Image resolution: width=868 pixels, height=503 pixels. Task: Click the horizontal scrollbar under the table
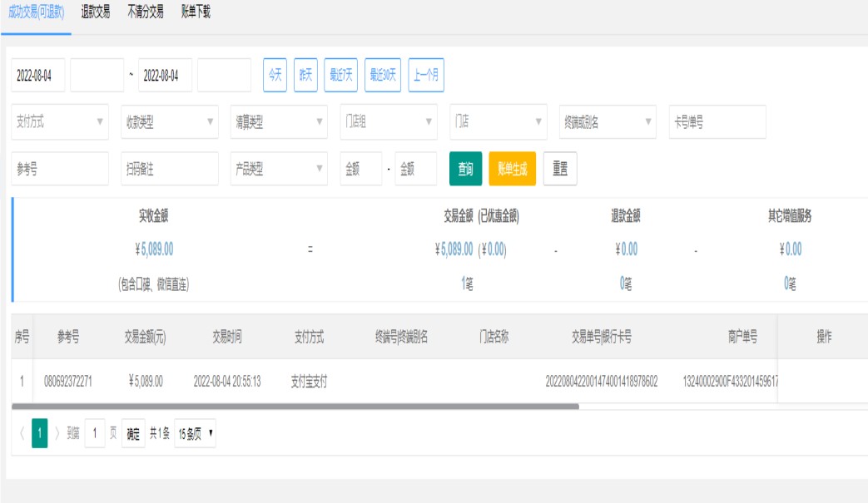[295, 407]
